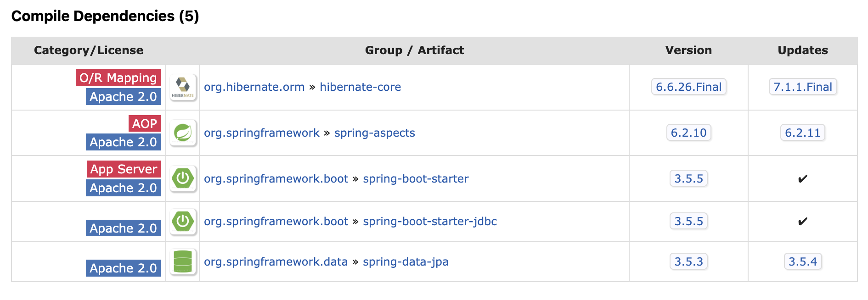Select version 3.5.5 of spring-boot-starter
This screenshot has height=300, width=868.
coord(688,178)
